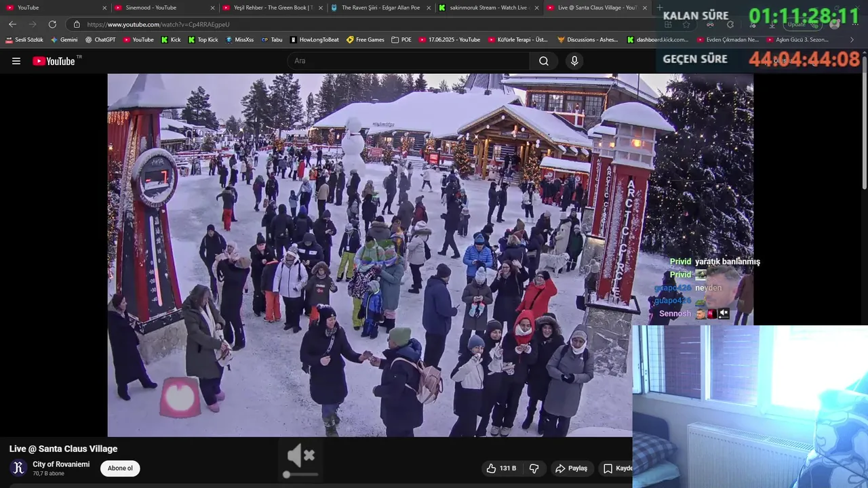Open the MissXss bookmark
The width and height of the screenshot is (868, 488).
click(x=239, y=40)
